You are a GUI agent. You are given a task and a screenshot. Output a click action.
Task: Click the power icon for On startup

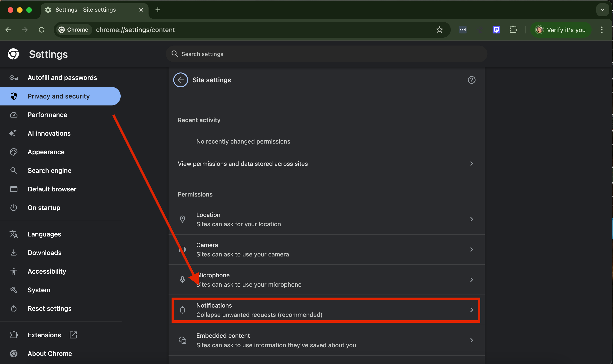[13, 207]
